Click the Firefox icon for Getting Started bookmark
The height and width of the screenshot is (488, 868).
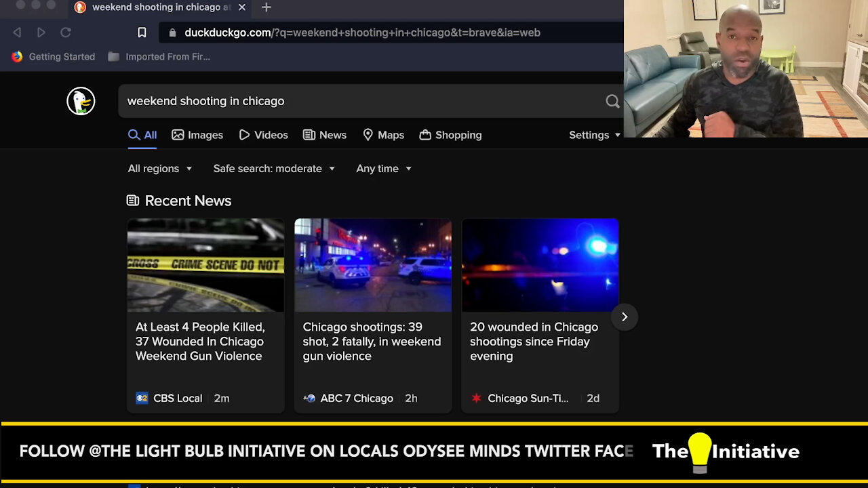pos(17,57)
